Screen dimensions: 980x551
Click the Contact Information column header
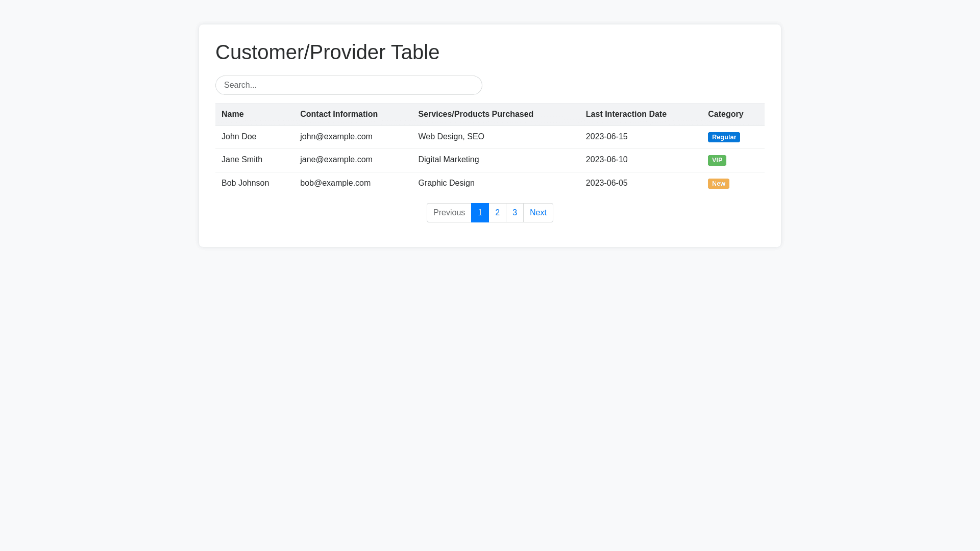(x=339, y=114)
